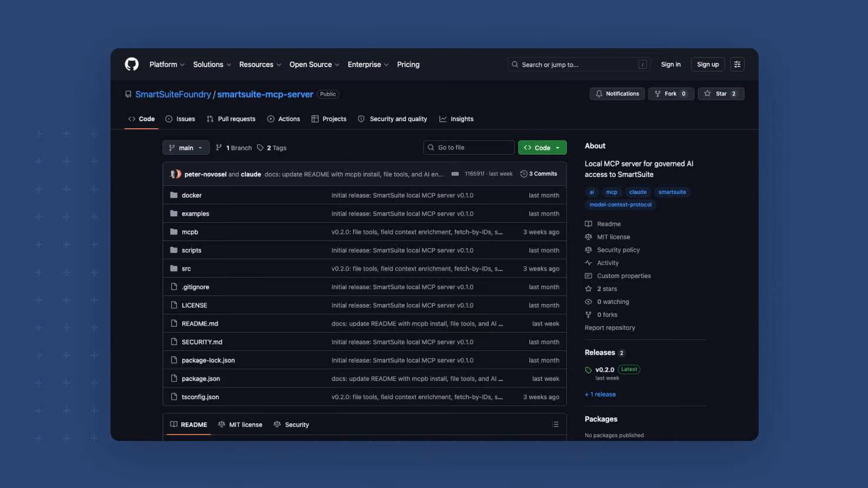This screenshot has width=868, height=488.
Task: Expand the main branch dropdown
Action: tap(186, 148)
